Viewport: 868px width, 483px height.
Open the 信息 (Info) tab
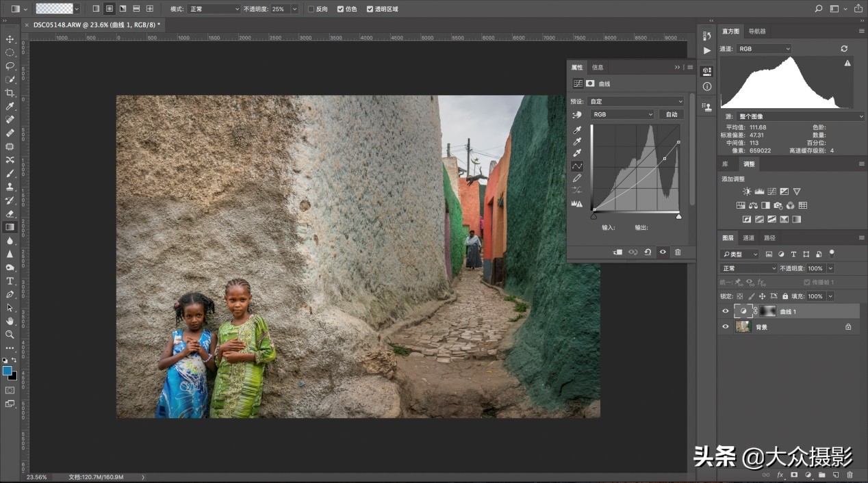click(x=598, y=67)
